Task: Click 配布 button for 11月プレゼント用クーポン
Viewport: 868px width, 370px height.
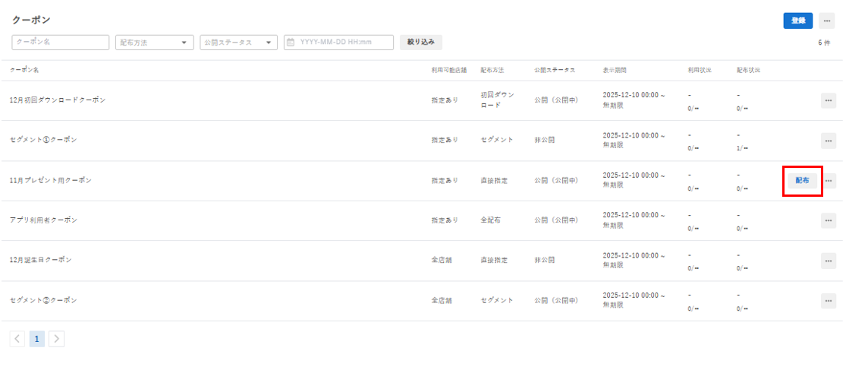Action: pyautogui.click(x=802, y=181)
